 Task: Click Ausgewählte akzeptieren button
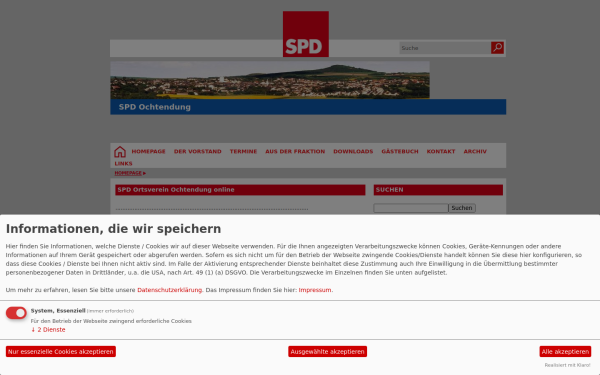click(x=328, y=351)
